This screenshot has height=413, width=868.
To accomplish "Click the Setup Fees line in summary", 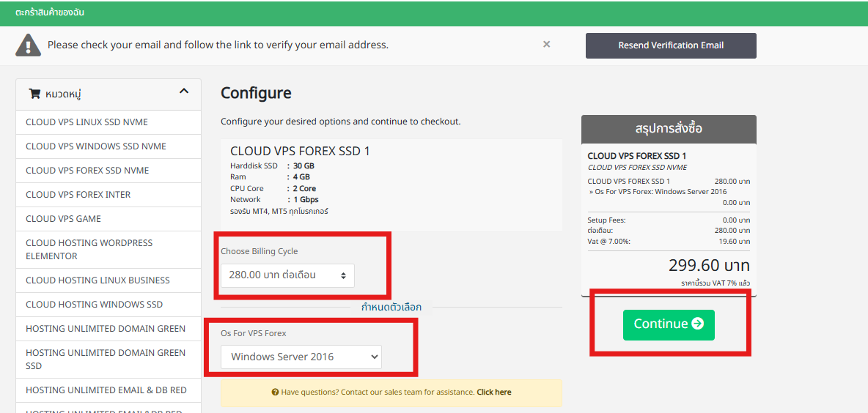I will coord(669,220).
